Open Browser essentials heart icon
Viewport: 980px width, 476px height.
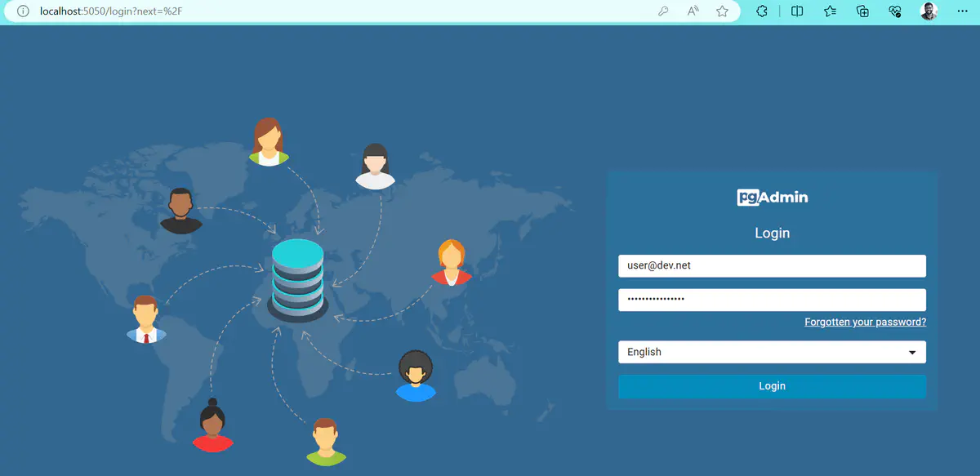tap(895, 11)
